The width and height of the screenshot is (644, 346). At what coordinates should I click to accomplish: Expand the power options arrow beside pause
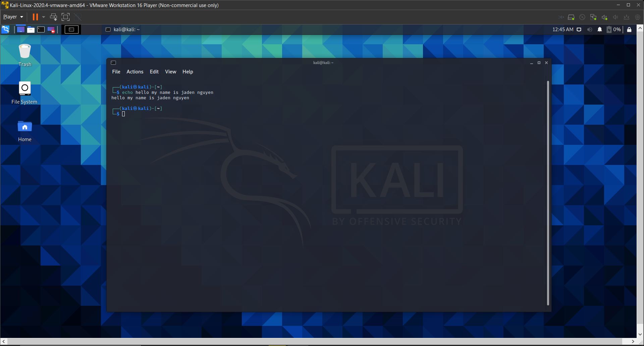click(x=44, y=17)
